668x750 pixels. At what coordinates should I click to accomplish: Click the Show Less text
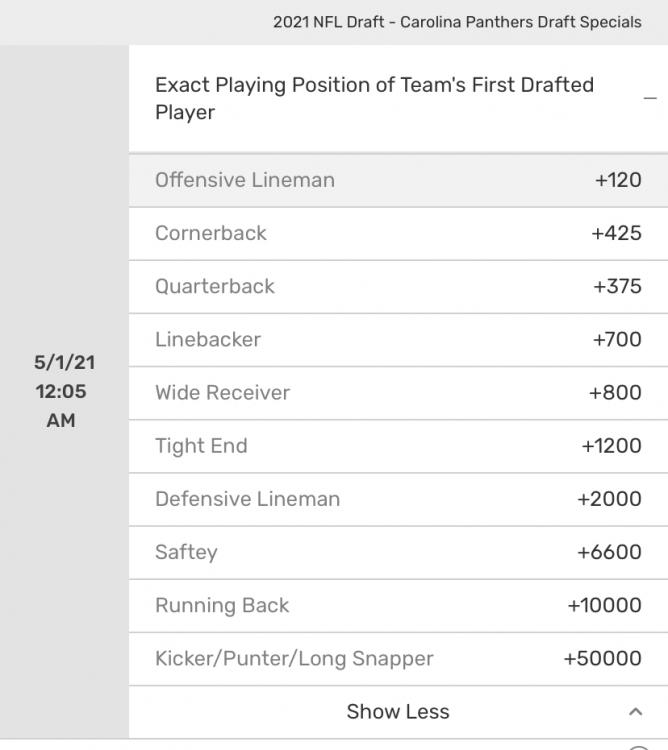(x=398, y=712)
